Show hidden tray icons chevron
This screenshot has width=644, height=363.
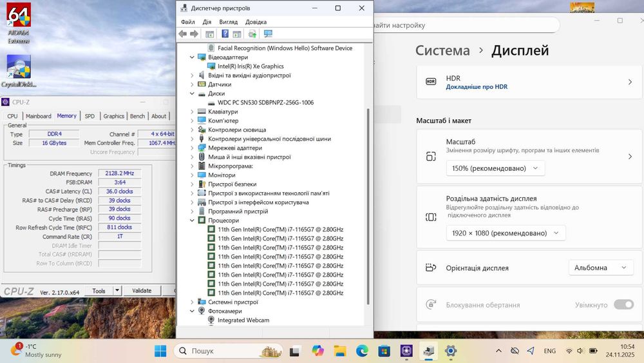tap(498, 351)
